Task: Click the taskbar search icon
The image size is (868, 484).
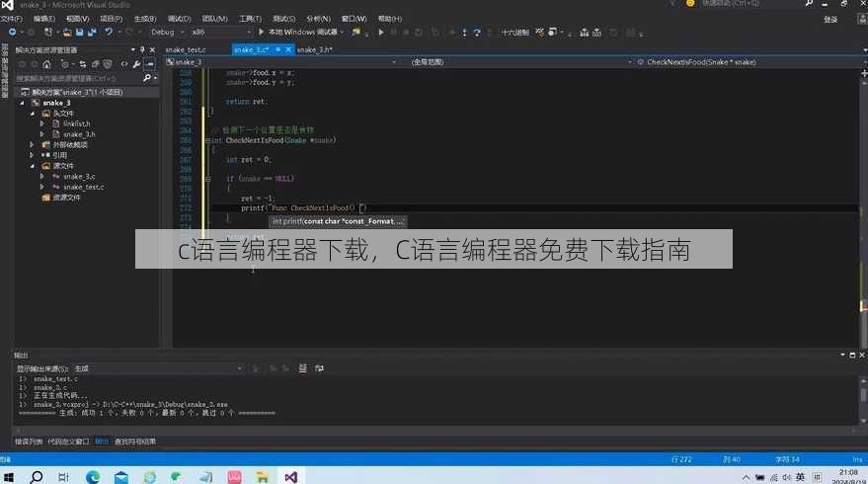Action: 37,476
